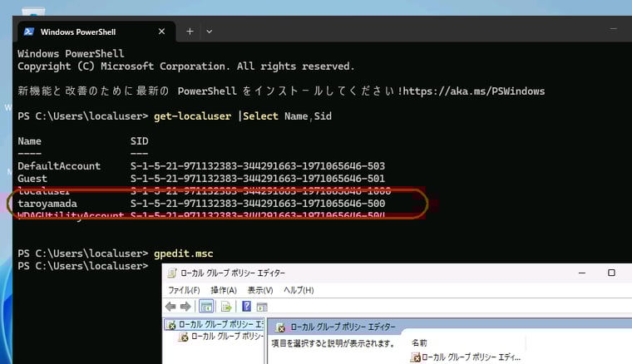Image resolution: width=632 pixels, height=364 pixels.
Task: Maximize the policy editor window
Action: point(611,273)
